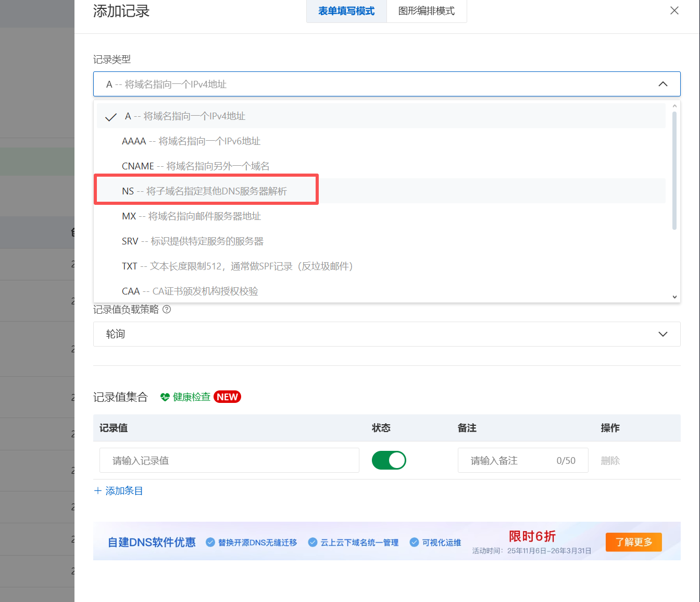Click the checkmark icon beside 可视化运维

coord(415,542)
